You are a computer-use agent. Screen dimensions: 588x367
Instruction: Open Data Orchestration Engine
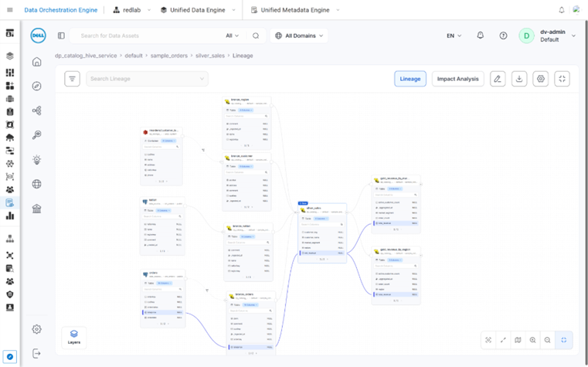pyautogui.click(x=61, y=10)
